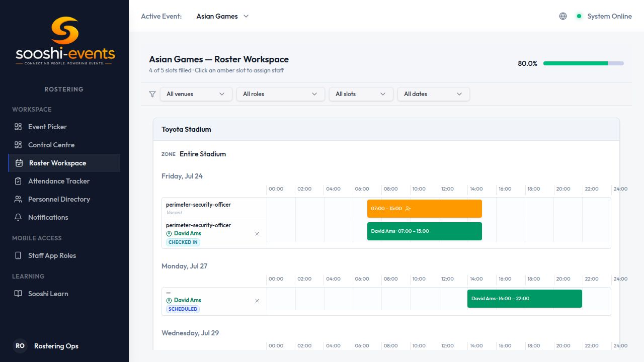Image resolution: width=644 pixels, height=362 pixels.
Task: Open the All venues filter
Action: tap(196, 94)
